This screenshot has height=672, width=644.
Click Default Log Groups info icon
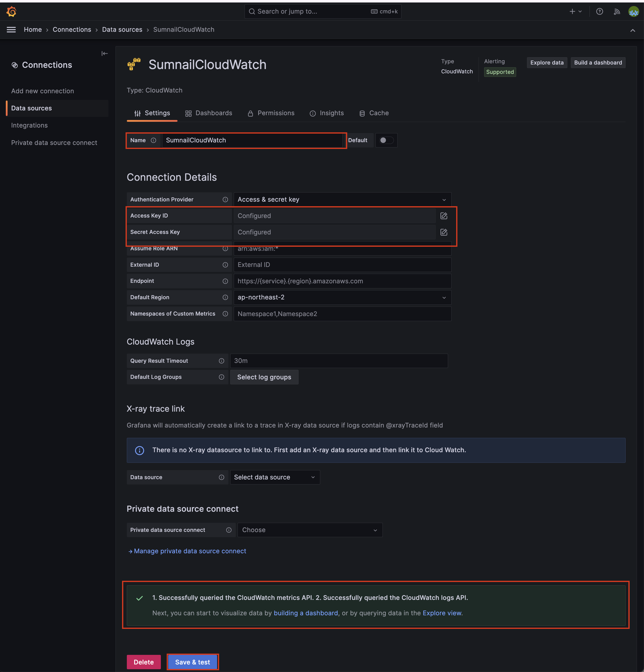point(222,377)
